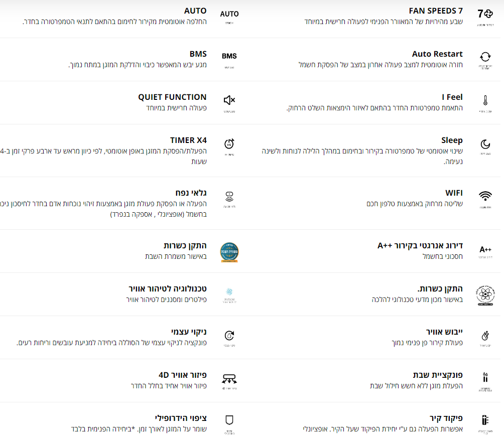Click the muted speaker Quiet Function icon
Viewport: 504px width, 441px height.
tap(229, 100)
